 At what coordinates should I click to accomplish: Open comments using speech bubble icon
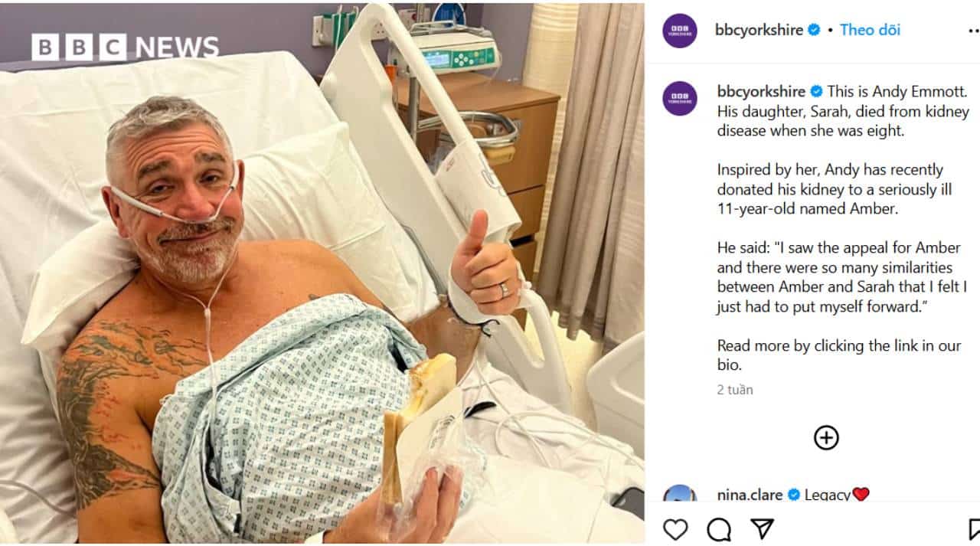(718, 529)
